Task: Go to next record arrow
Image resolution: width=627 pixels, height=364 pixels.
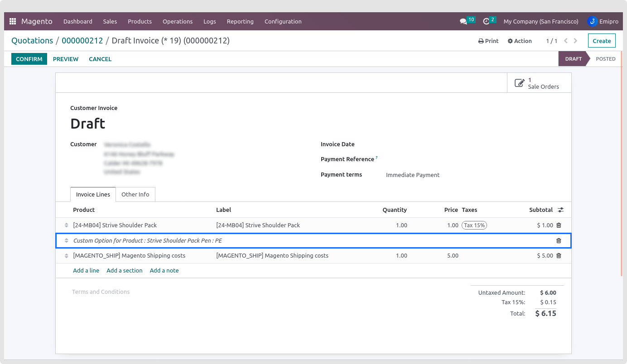Action: pos(575,41)
